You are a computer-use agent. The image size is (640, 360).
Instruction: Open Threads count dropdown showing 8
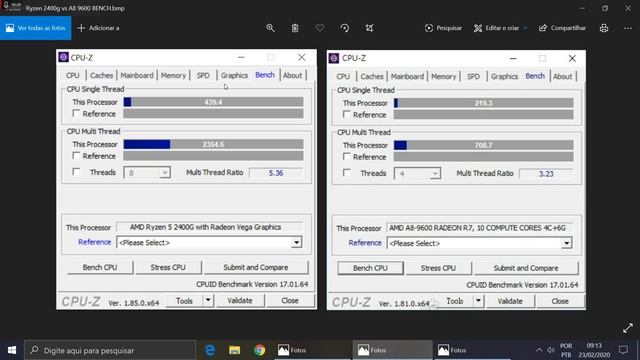click(x=147, y=173)
